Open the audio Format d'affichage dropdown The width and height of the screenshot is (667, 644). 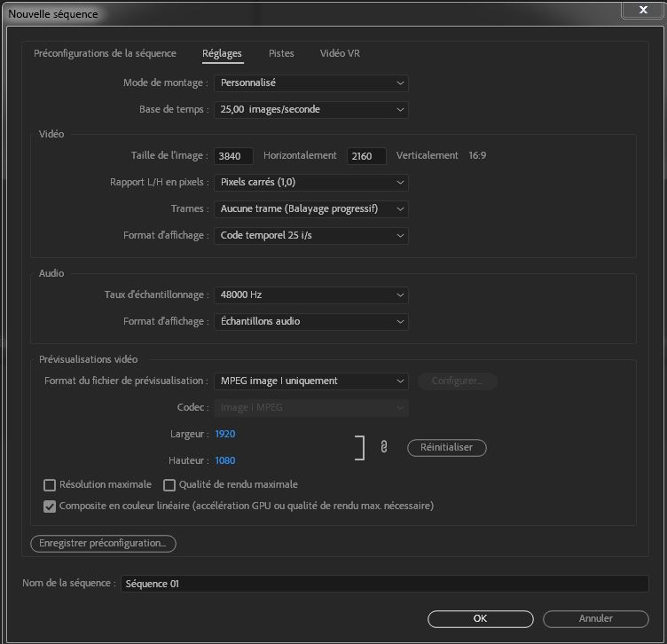point(311,322)
